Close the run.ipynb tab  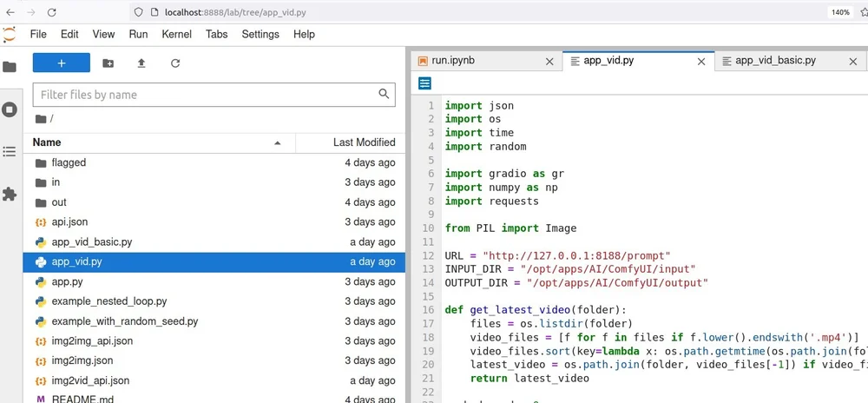click(x=549, y=62)
